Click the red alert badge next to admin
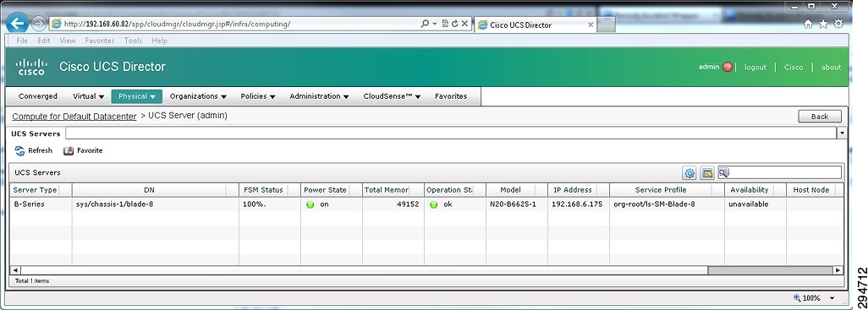 728,67
